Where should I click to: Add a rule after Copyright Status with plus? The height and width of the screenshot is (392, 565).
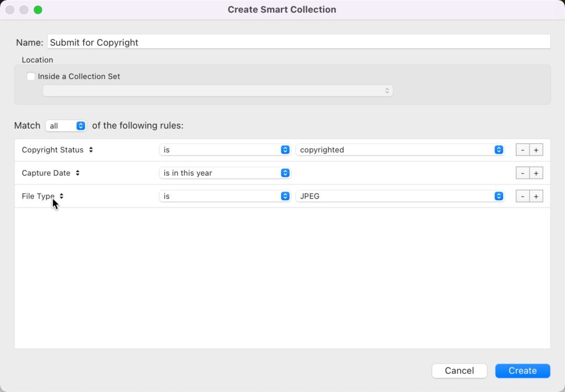click(x=536, y=150)
